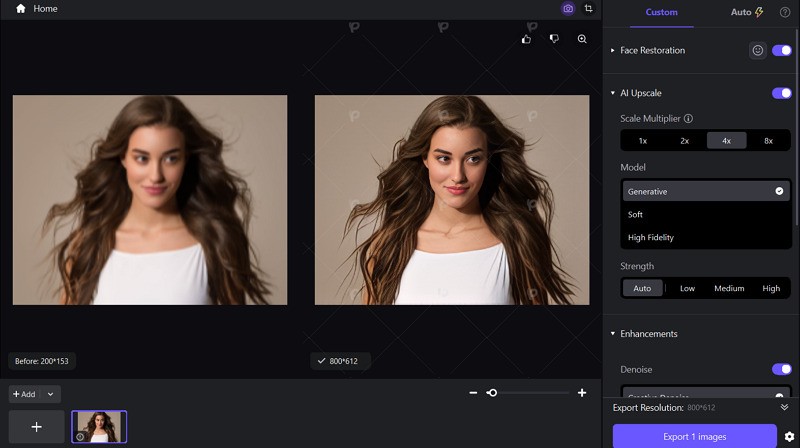Image resolution: width=800 pixels, height=448 pixels.
Task: Collapse the AI Upscale section arrow
Action: [x=613, y=93]
